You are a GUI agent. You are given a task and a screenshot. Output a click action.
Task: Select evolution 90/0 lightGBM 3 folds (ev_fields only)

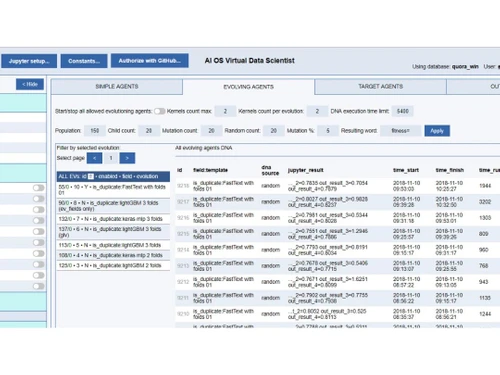(x=113, y=206)
